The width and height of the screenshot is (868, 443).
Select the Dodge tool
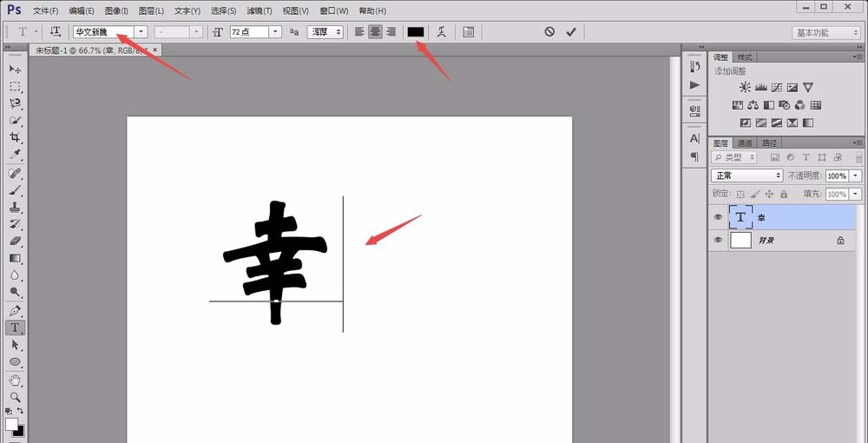coord(15,293)
